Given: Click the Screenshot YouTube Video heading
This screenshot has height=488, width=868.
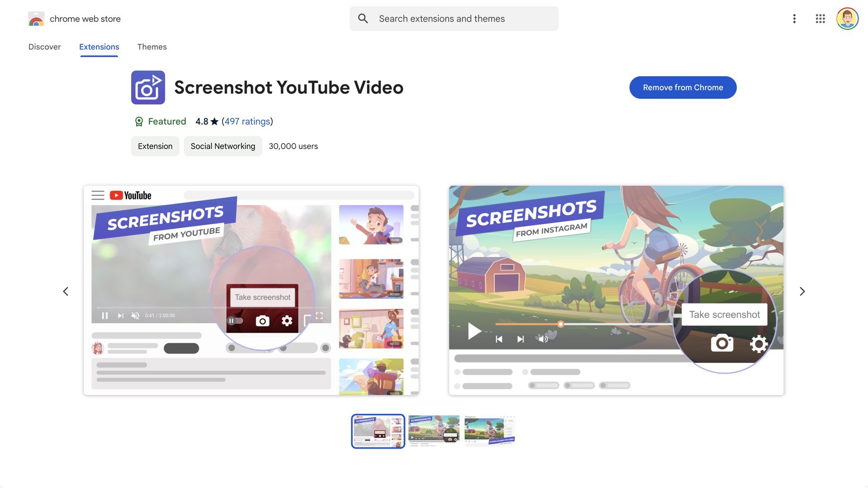Looking at the screenshot, I should [x=288, y=88].
